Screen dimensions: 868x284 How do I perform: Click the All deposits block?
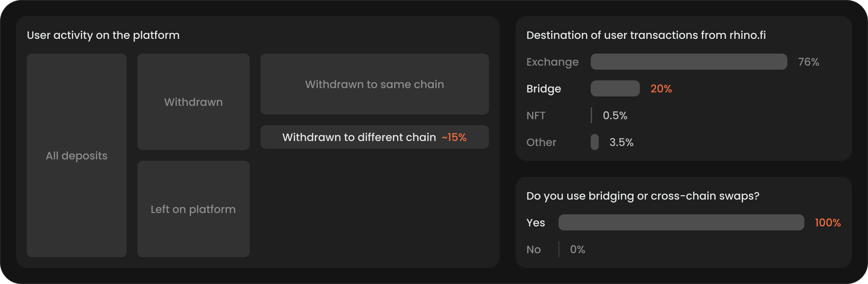pyautogui.click(x=76, y=155)
